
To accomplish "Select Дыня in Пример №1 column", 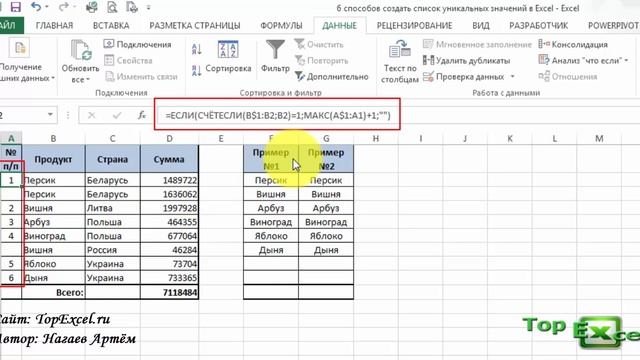I will click(x=271, y=250).
